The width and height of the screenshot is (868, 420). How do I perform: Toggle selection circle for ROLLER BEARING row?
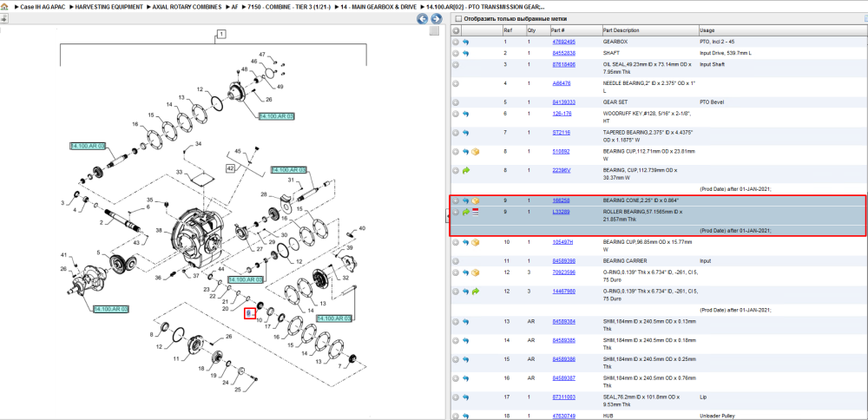(456, 212)
